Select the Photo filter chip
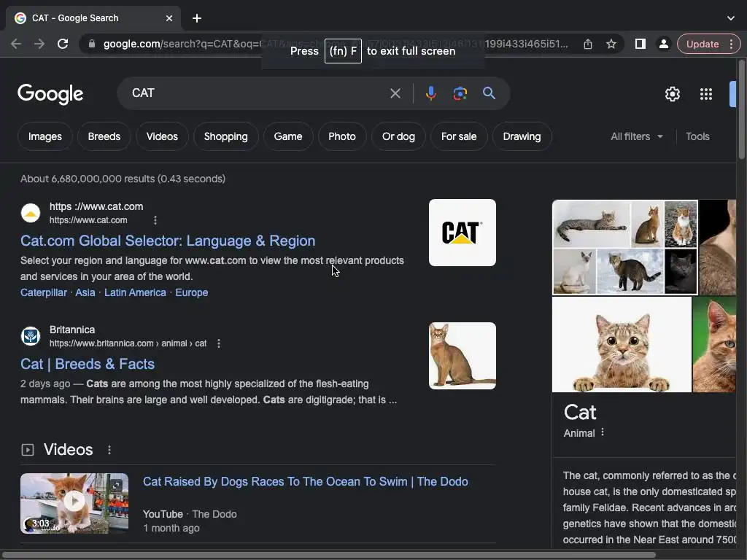Viewport: 747px width, 560px height. (342, 136)
